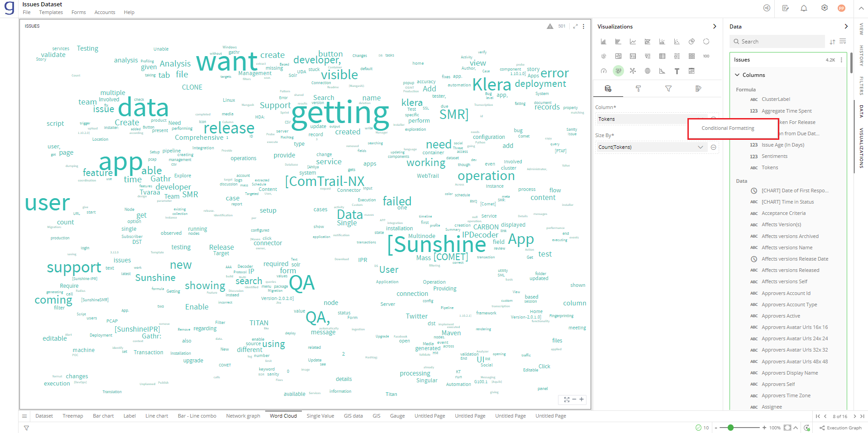868x433 pixels.
Task: Select the highlighted word cloud visualization icon
Action: 618,71
